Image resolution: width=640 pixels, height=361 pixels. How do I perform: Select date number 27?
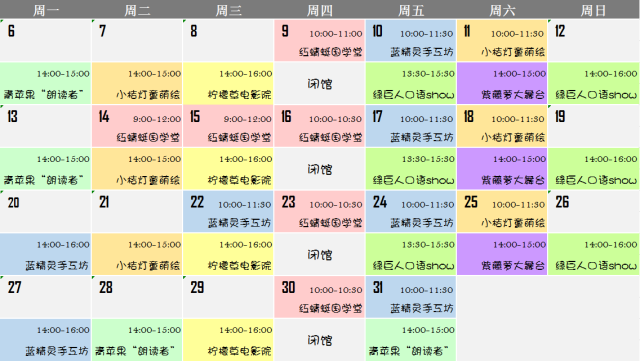(x=14, y=287)
